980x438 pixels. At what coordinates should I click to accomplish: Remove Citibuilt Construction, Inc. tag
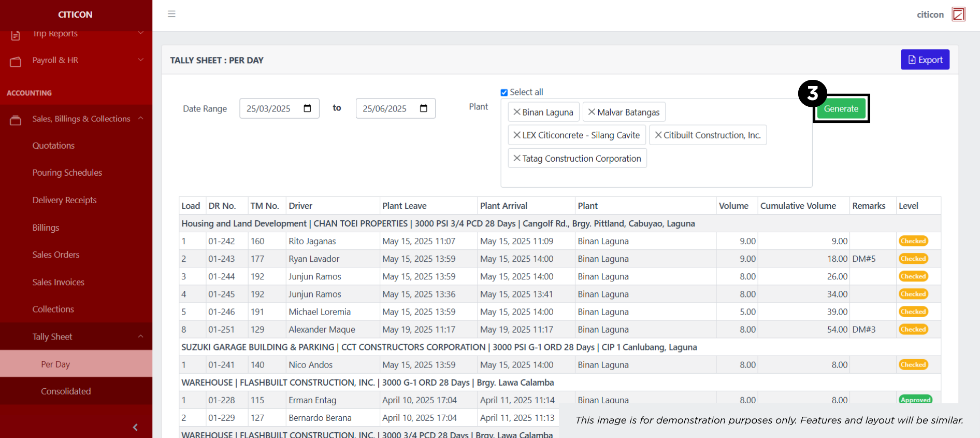click(x=658, y=135)
